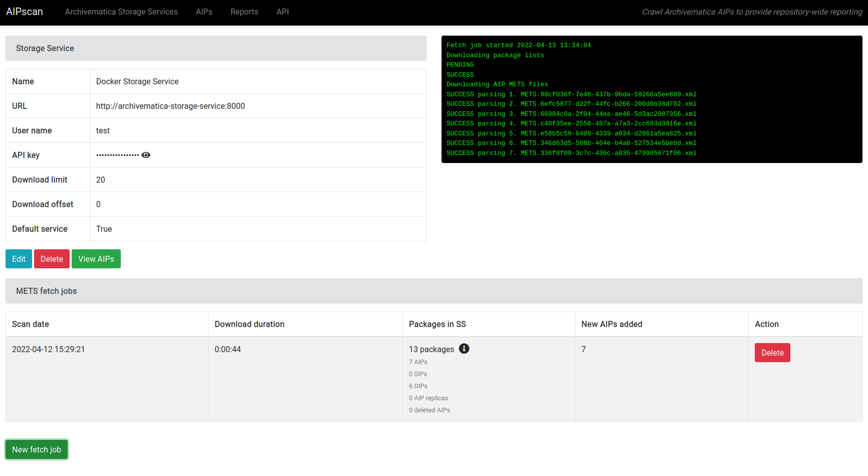The image size is (868, 476).
Task: Reveal the API key with eye icon
Action: pyautogui.click(x=146, y=155)
